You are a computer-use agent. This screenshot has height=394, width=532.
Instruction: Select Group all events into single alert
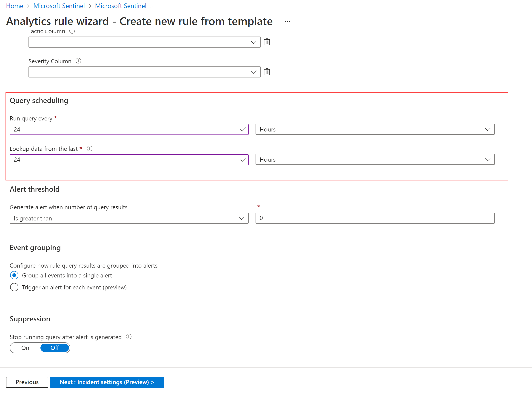(x=14, y=275)
